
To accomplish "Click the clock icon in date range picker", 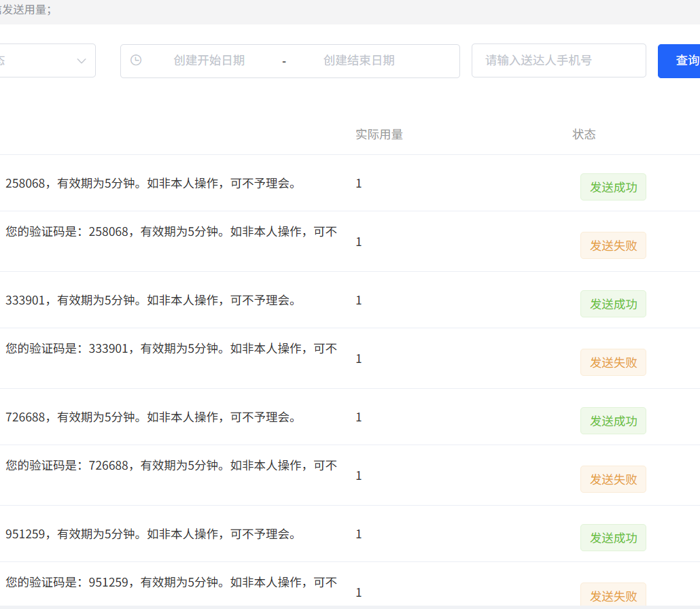I will 136,60.
